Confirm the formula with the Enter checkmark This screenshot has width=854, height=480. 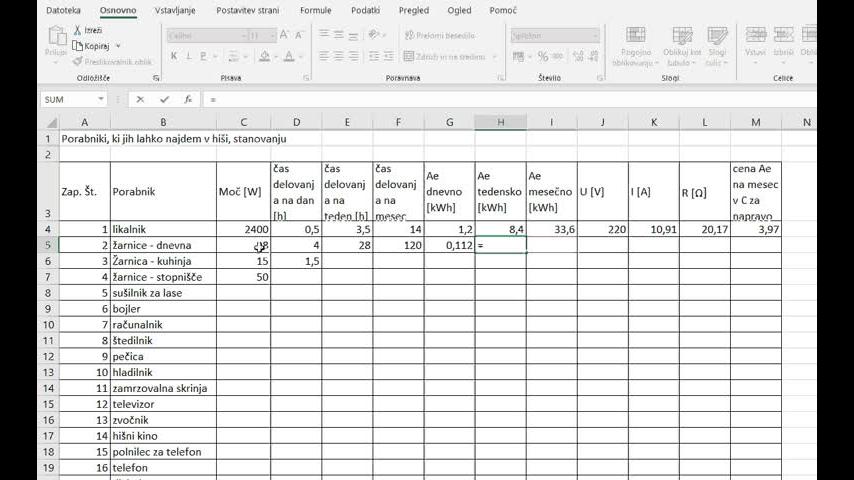click(x=164, y=100)
